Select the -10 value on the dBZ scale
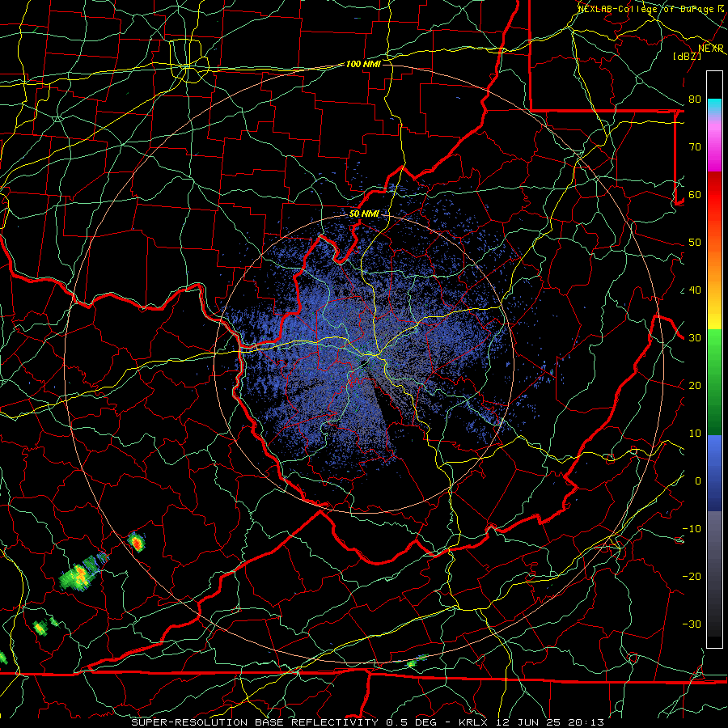This screenshot has width=728, height=728. pos(692,529)
